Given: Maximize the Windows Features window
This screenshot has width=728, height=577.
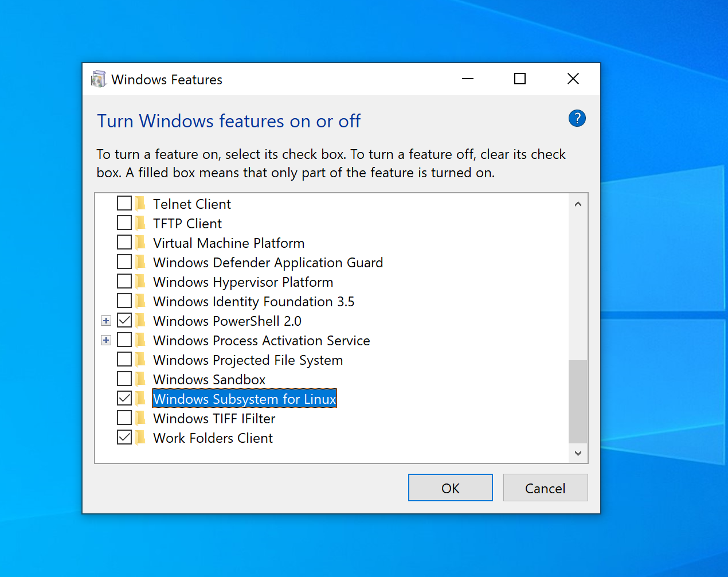Looking at the screenshot, I should tap(520, 79).
